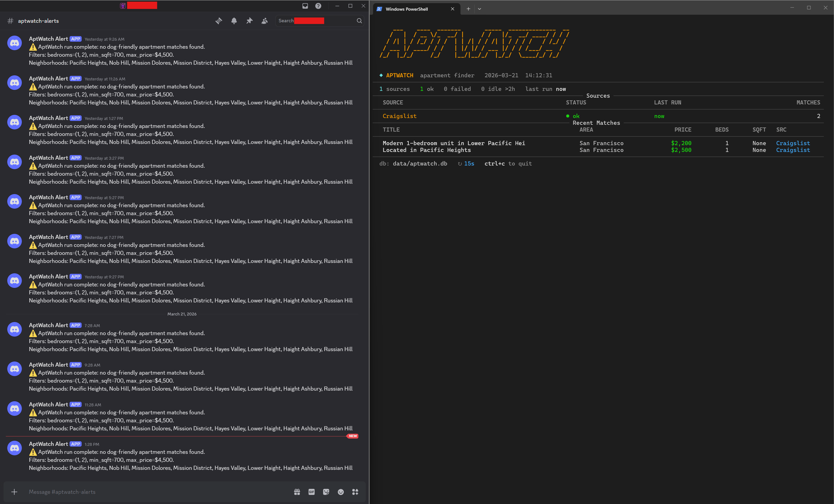The image size is (834, 504).
Task: Click avatar of today's 7:28 AM message
Action: pyautogui.click(x=15, y=329)
